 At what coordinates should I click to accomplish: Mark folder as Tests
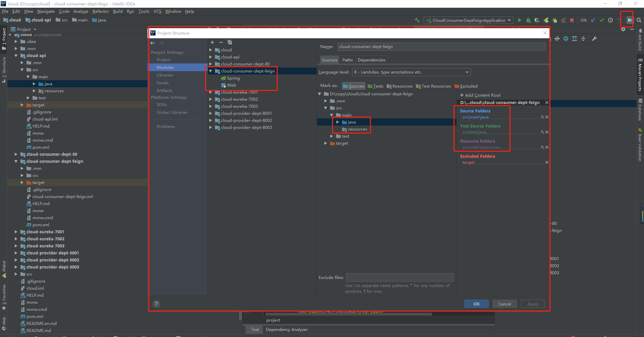[375, 86]
